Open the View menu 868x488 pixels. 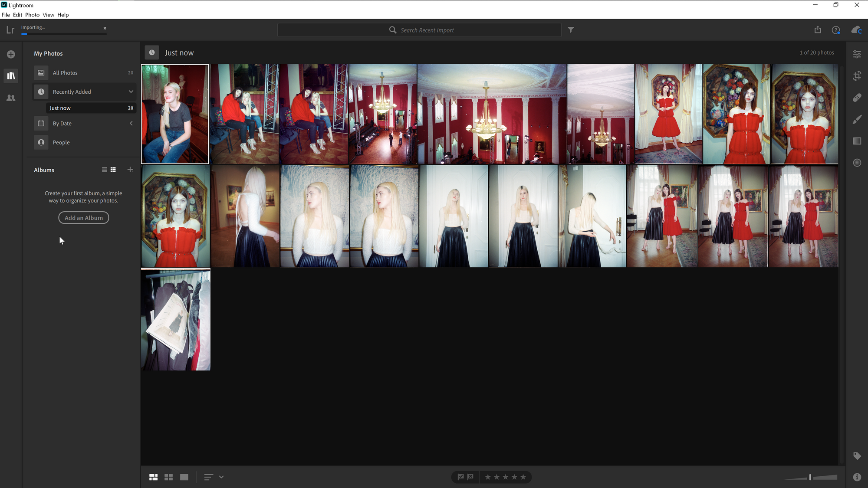coord(48,15)
